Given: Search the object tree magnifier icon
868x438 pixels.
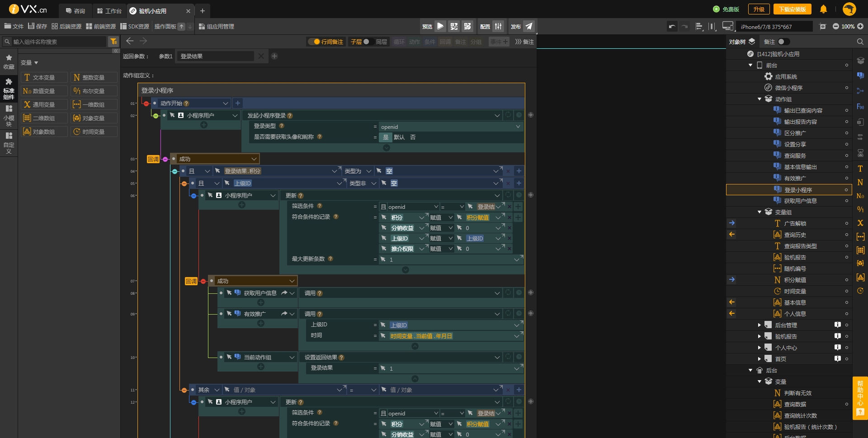Looking at the screenshot, I should (860, 42).
